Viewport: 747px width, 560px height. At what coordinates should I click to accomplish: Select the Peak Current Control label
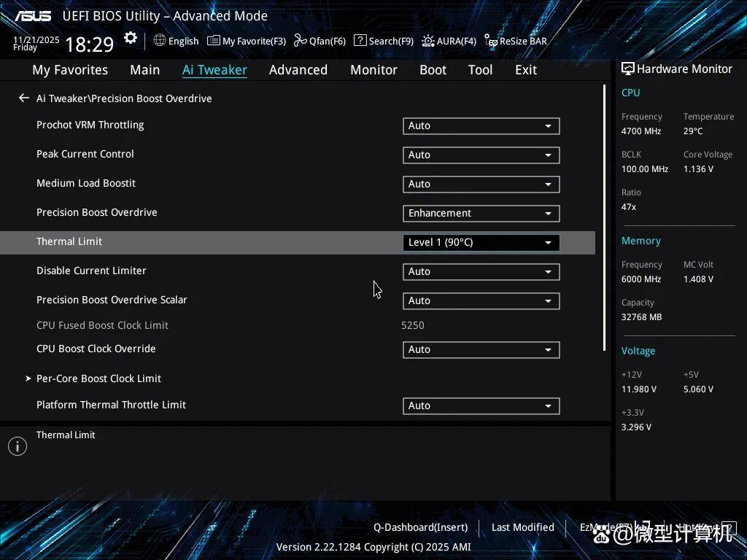tap(85, 154)
